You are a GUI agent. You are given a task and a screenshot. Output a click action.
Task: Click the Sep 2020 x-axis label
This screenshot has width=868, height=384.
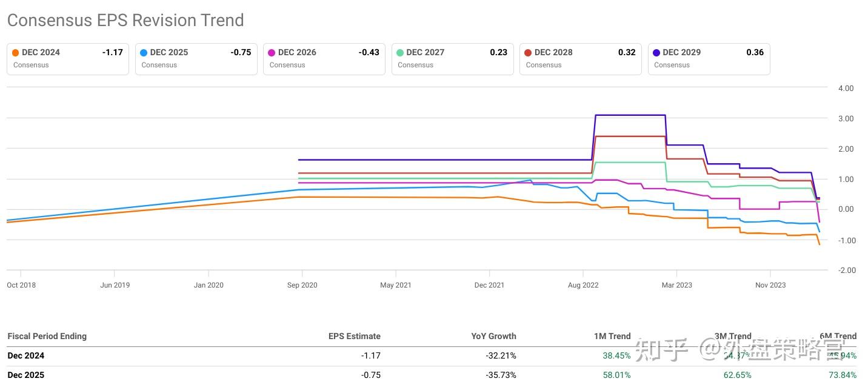301,285
